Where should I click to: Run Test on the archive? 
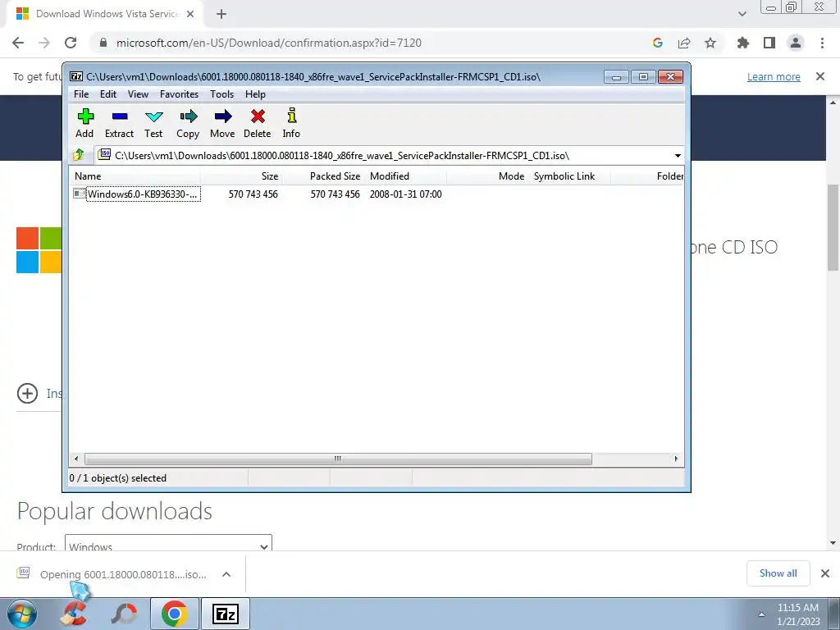(153, 116)
